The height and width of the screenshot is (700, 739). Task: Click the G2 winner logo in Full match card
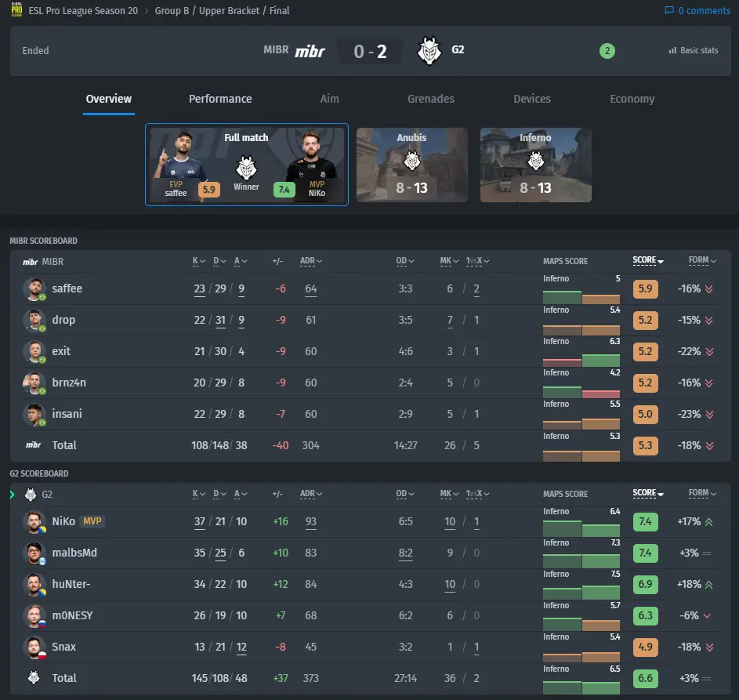[x=246, y=168]
